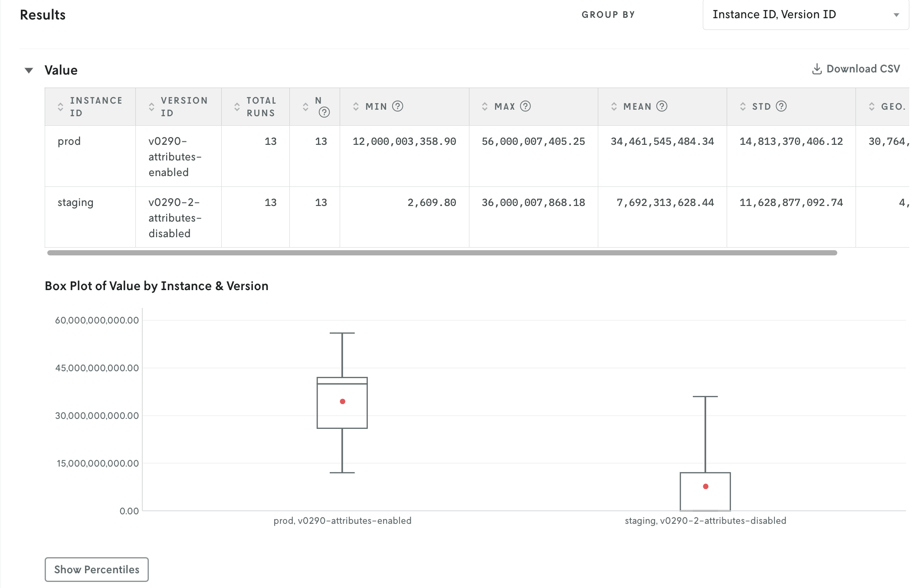Click the sort icon beside VERSION ID
The width and height of the screenshot is (918, 588).
coord(151,106)
